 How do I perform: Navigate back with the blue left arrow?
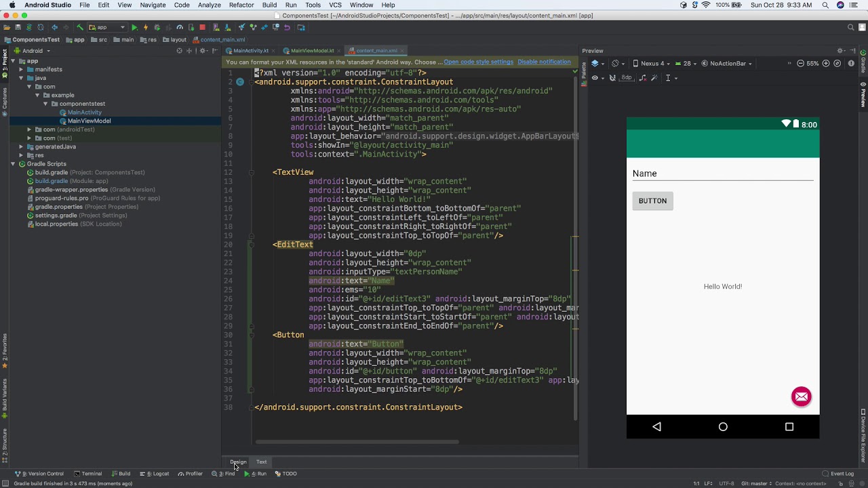coord(54,27)
